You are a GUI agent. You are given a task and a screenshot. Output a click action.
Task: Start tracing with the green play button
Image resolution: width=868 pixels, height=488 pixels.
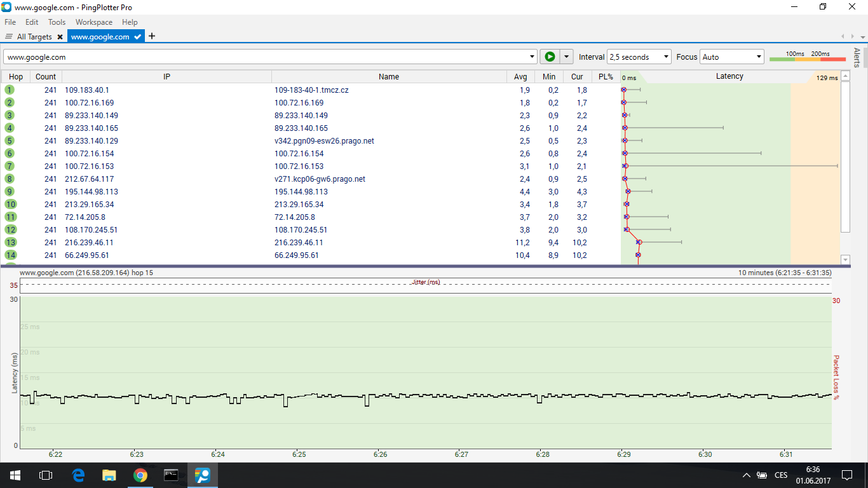(x=550, y=57)
